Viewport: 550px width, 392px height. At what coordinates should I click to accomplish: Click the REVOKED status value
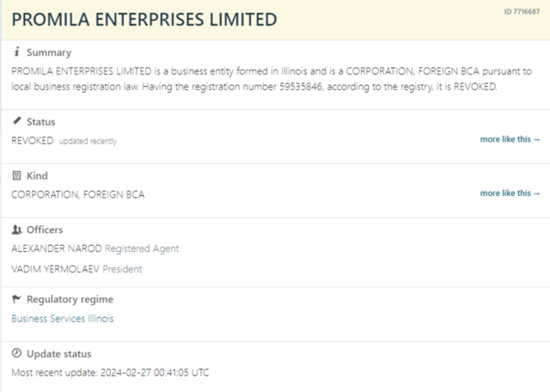(33, 141)
